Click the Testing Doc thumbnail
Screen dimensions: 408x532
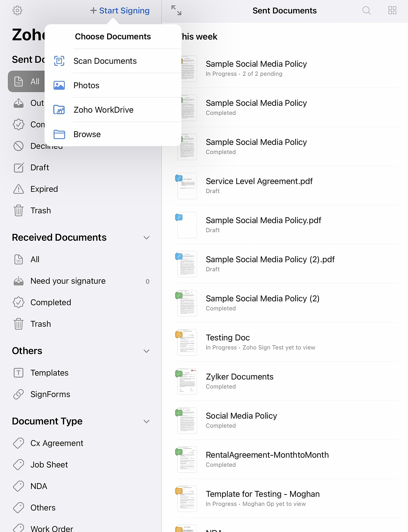(x=187, y=342)
